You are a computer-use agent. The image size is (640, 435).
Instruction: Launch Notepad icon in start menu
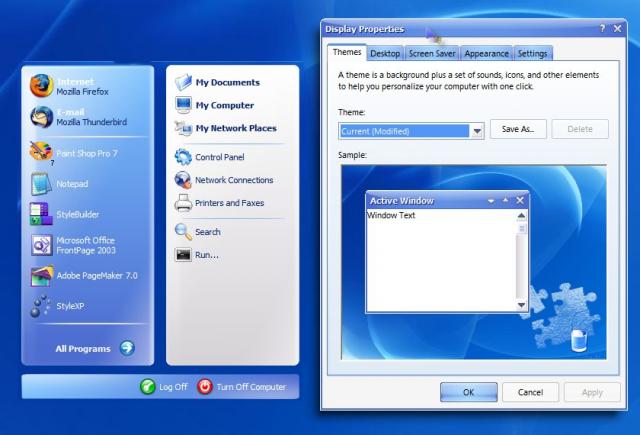(x=41, y=184)
